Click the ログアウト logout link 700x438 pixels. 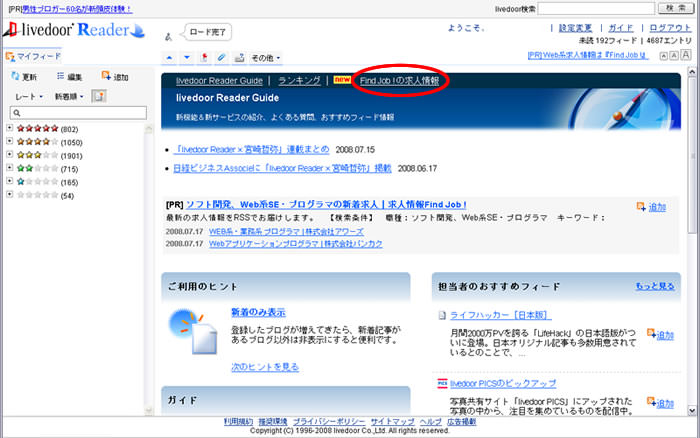670,28
